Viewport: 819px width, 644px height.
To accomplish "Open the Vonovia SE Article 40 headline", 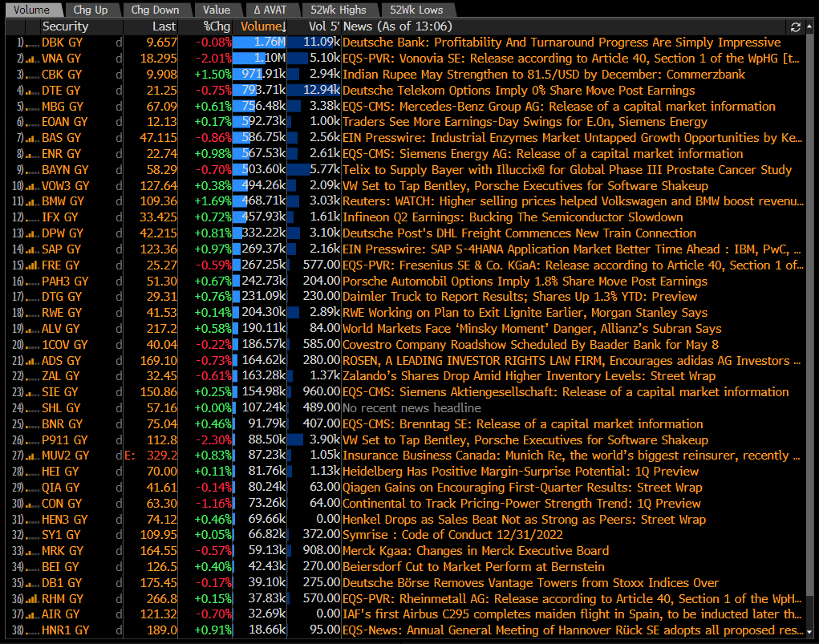I will (571, 59).
